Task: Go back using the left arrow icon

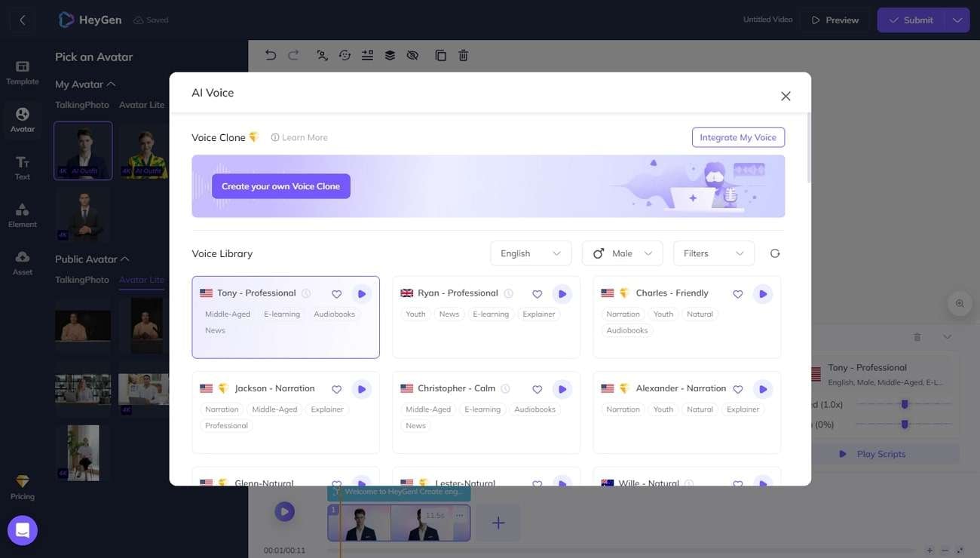Action: (x=23, y=20)
